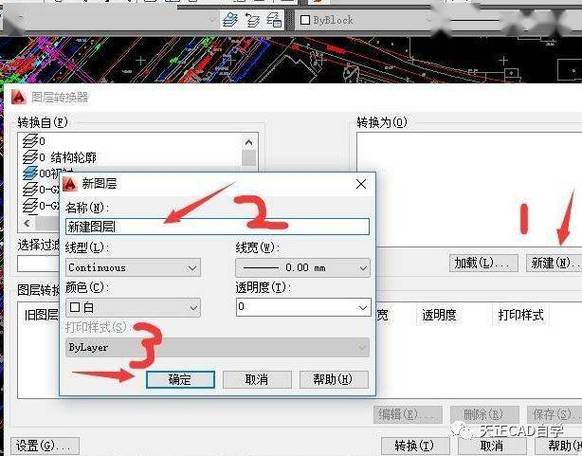Click the Transparency (透明度) column header
This screenshot has width=582, height=456.
pyautogui.click(x=439, y=315)
